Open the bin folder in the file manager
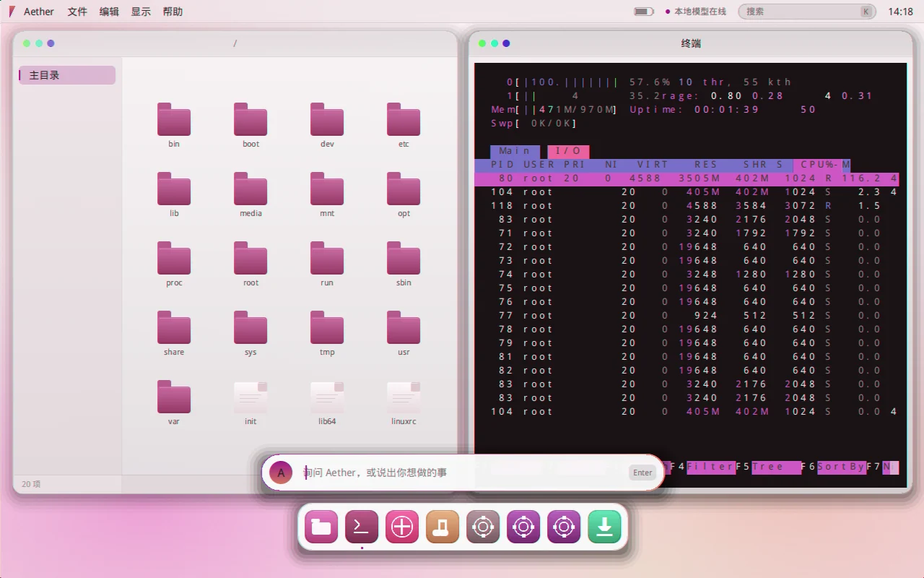 174,119
